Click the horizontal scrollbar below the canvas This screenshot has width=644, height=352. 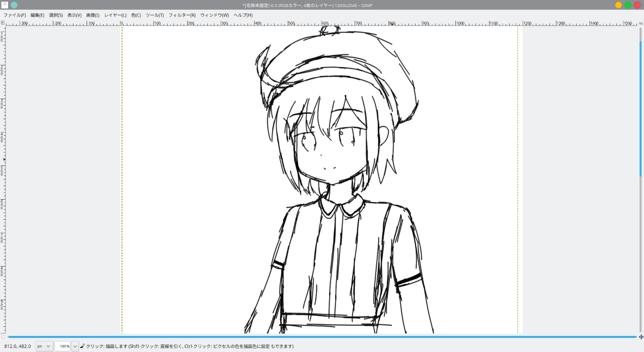(322, 337)
